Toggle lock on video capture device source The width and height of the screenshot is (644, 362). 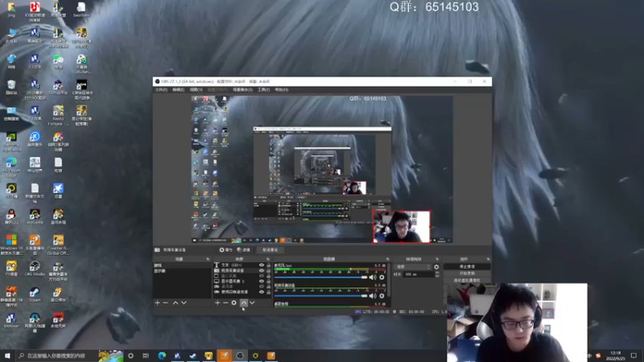coord(269,270)
